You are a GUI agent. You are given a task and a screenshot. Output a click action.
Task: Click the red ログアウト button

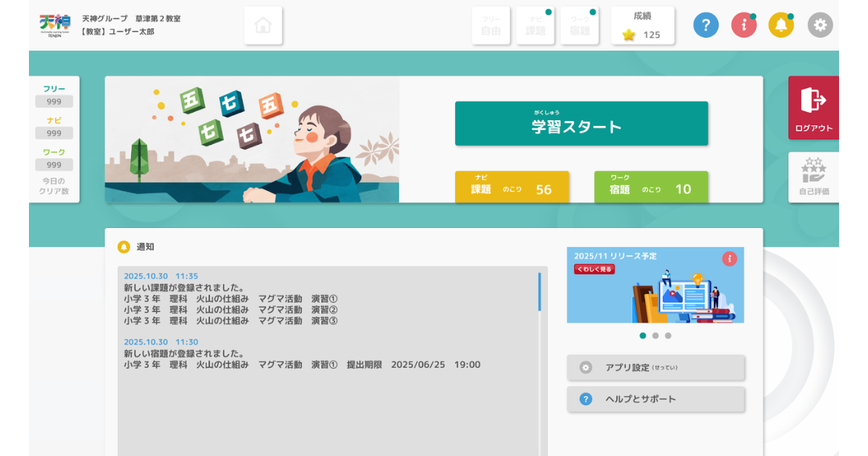coord(813,107)
